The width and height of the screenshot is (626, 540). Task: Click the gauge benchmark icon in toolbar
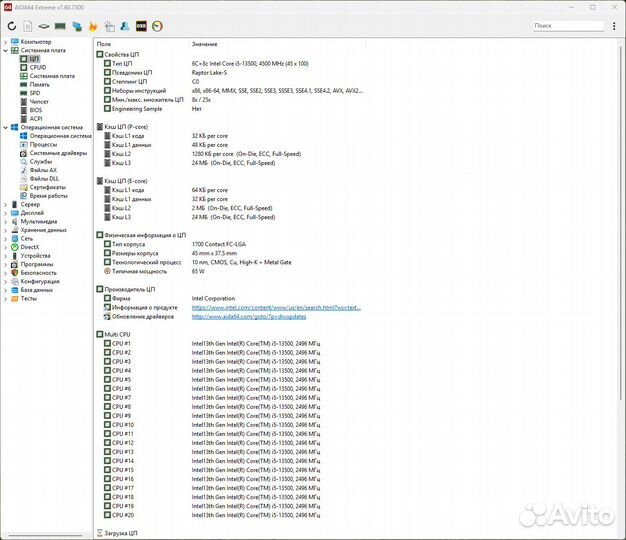click(157, 25)
